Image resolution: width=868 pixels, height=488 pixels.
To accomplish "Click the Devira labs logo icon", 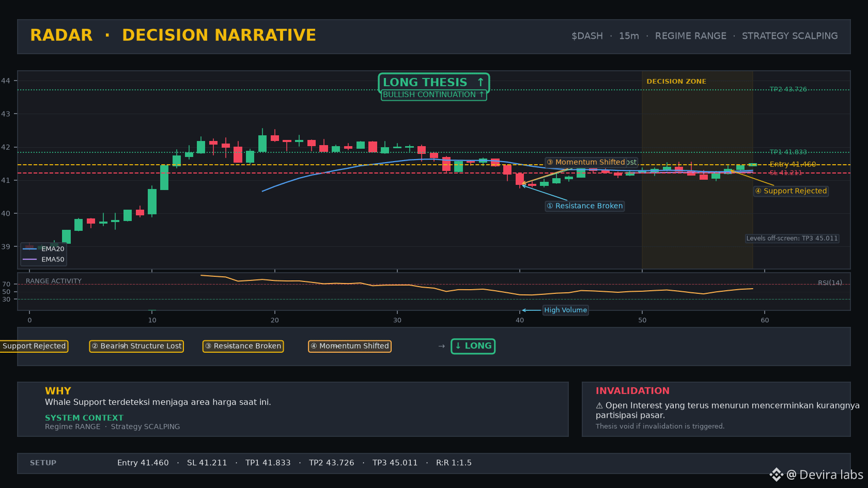I will pyautogui.click(x=776, y=475).
